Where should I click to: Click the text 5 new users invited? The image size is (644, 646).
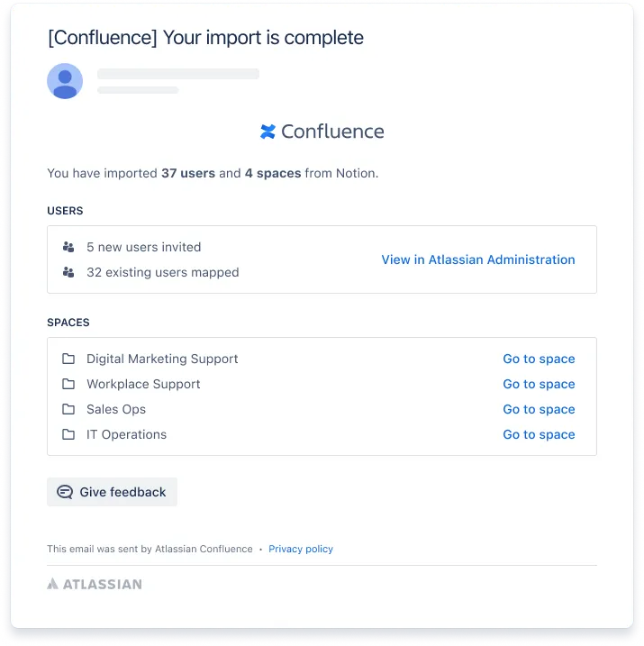(144, 247)
